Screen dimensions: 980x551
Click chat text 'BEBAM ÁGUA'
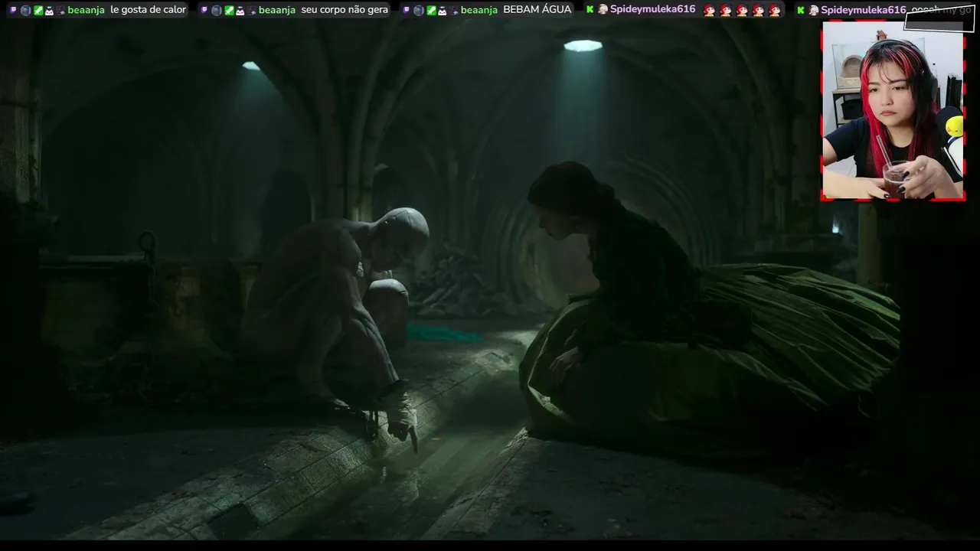pos(537,10)
